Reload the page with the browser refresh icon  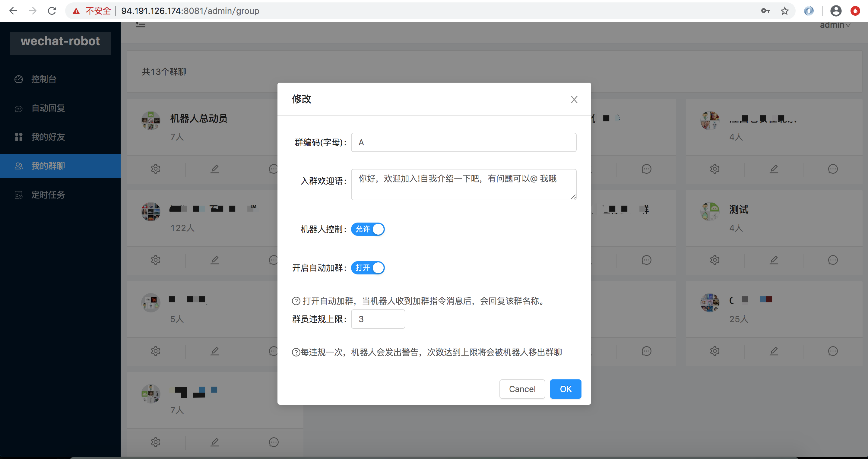click(52, 11)
